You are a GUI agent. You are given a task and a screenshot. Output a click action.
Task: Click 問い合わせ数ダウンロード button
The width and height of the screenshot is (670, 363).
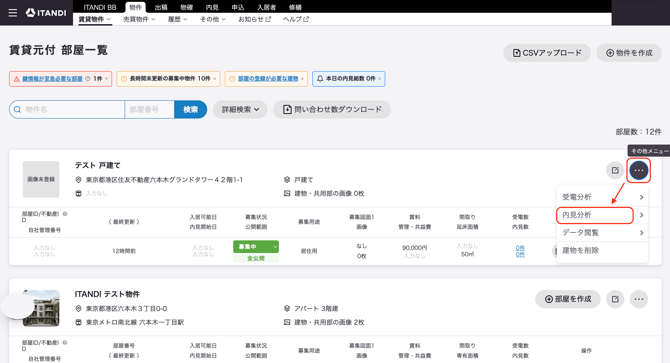coord(332,110)
